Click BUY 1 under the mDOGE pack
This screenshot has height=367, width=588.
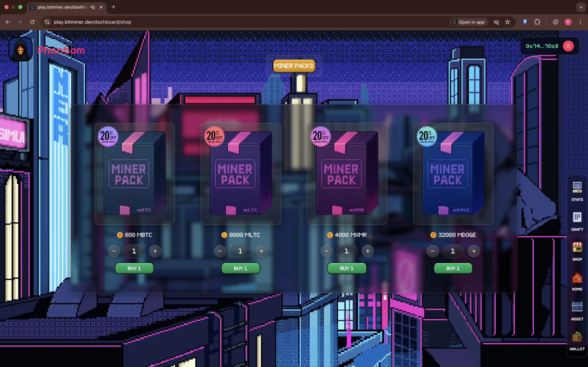click(453, 268)
